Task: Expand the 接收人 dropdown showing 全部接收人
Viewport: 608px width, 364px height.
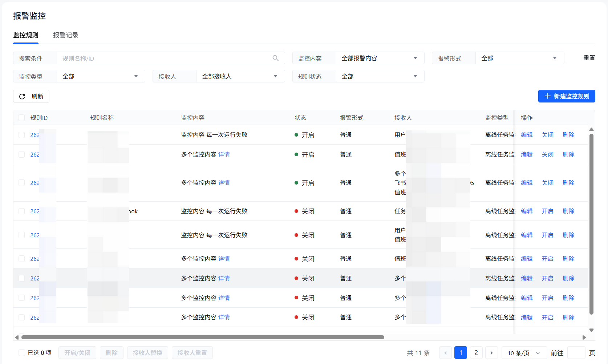Action: (x=240, y=76)
